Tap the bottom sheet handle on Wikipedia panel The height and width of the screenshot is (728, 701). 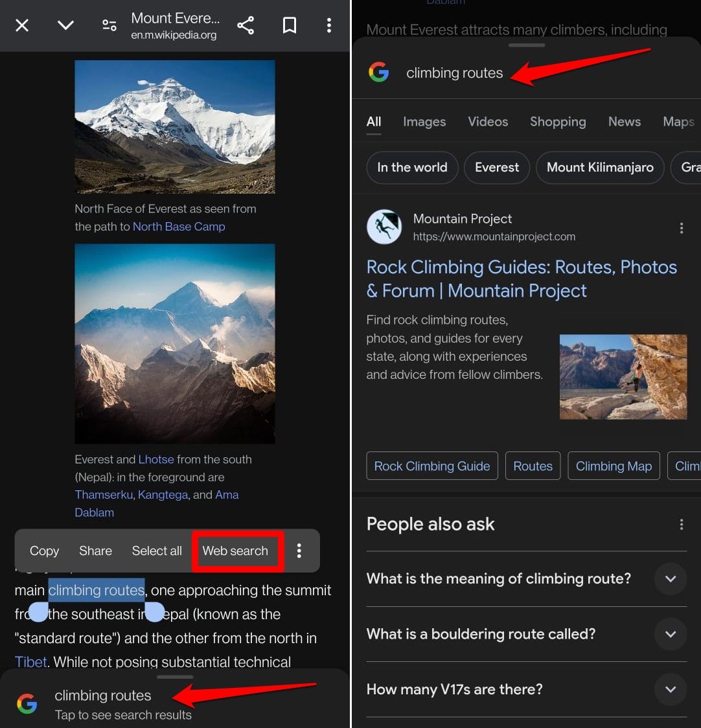tap(175, 677)
